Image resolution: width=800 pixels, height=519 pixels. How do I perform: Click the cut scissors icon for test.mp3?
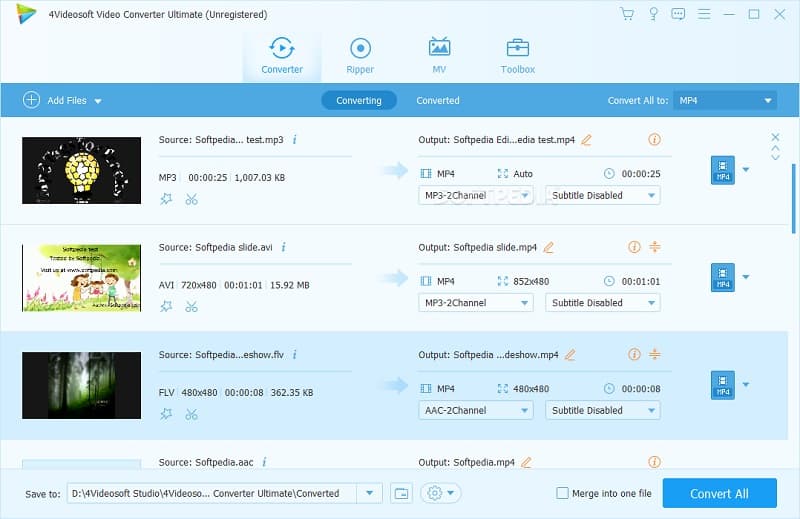click(191, 199)
